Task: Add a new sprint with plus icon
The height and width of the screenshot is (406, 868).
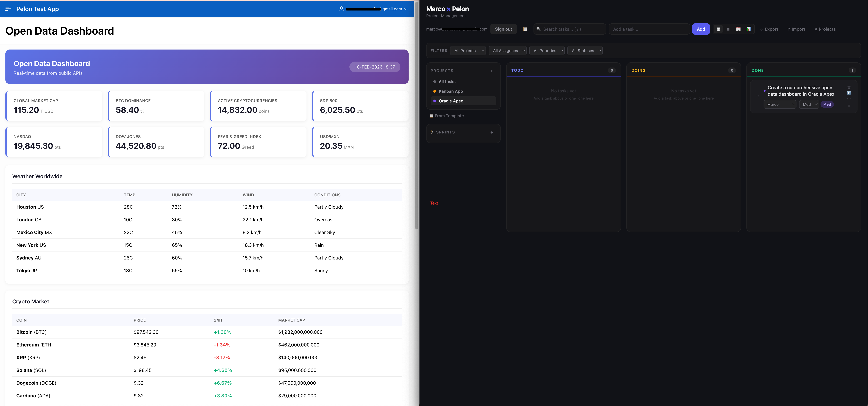Action: pyautogui.click(x=492, y=132)
